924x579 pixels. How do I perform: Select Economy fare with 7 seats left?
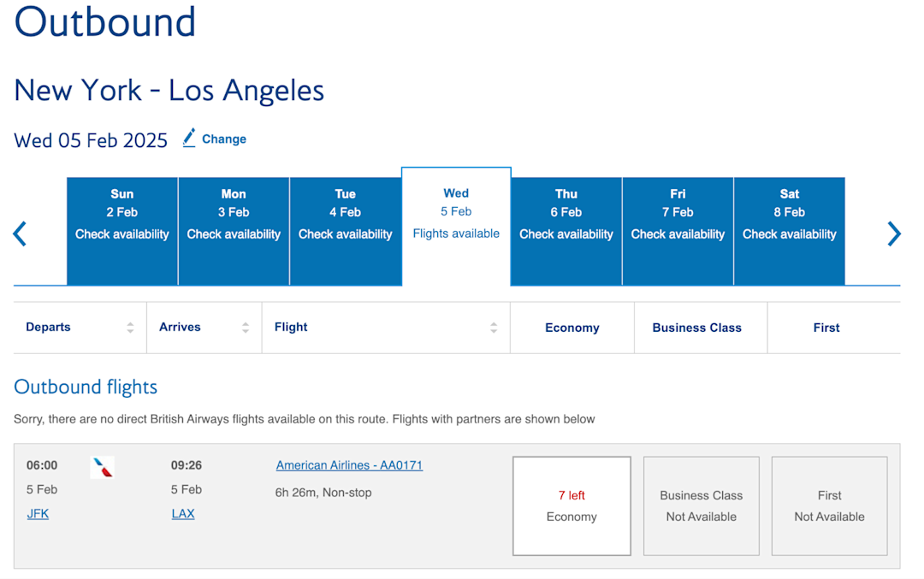[572, 505]
